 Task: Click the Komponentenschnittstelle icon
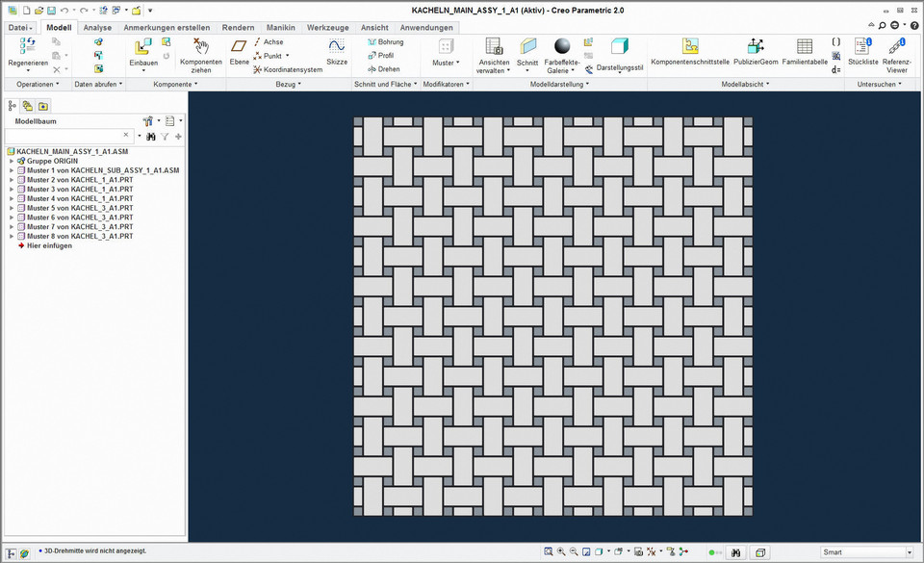tap(690, 47)
